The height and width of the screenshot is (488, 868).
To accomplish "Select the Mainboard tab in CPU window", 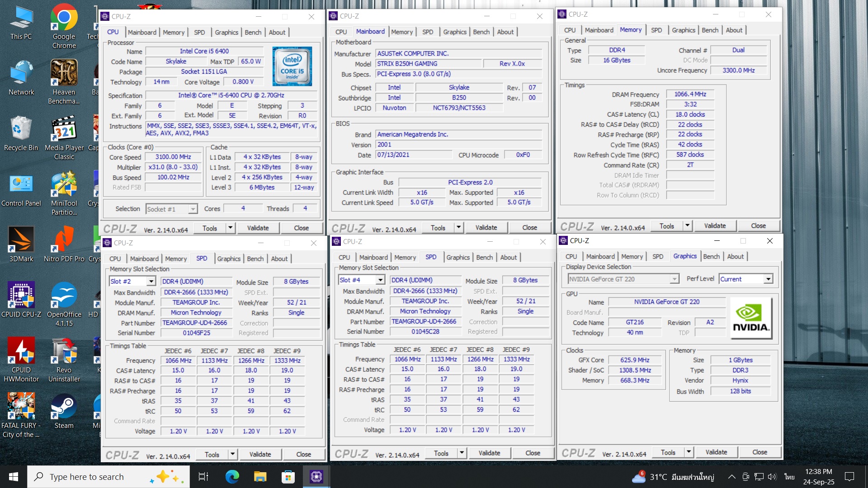I will pyautogui.click(x=142, y=33).
